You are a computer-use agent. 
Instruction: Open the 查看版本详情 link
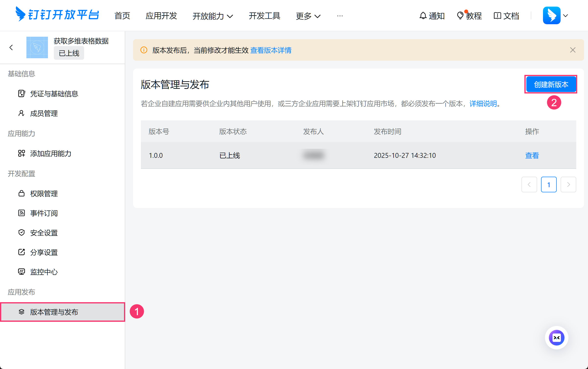coord(271,50)
